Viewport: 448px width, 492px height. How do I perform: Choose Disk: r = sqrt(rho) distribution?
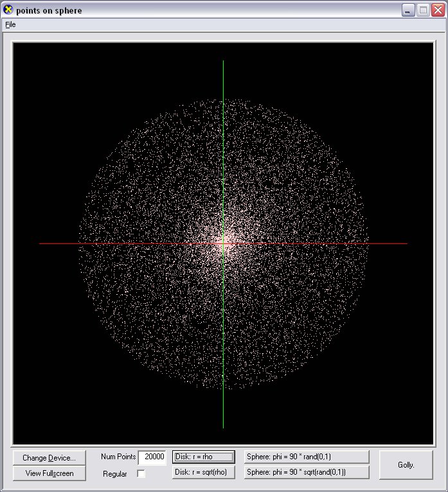203,473
